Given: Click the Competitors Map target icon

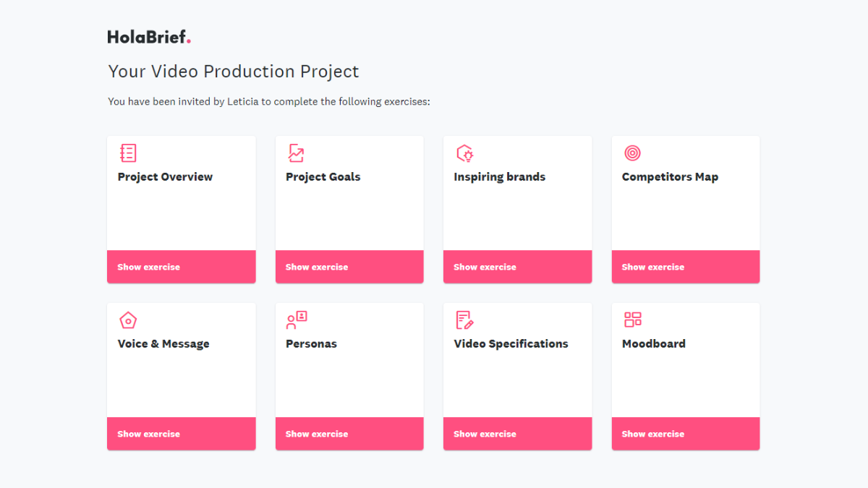Looking at the screenshot, I should pos(632,153).
